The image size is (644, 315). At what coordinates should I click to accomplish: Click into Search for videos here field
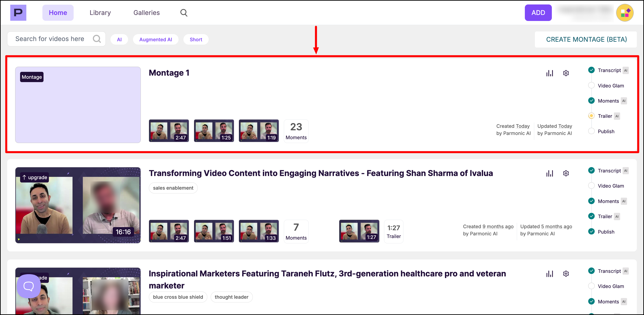point(56,39)
